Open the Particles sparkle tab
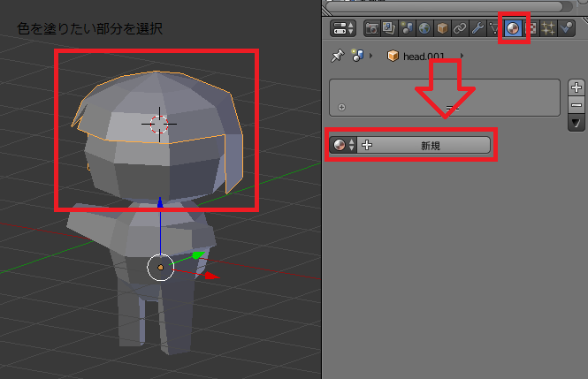Viewport: 588px width, 379px height. [x=548, y=28]
